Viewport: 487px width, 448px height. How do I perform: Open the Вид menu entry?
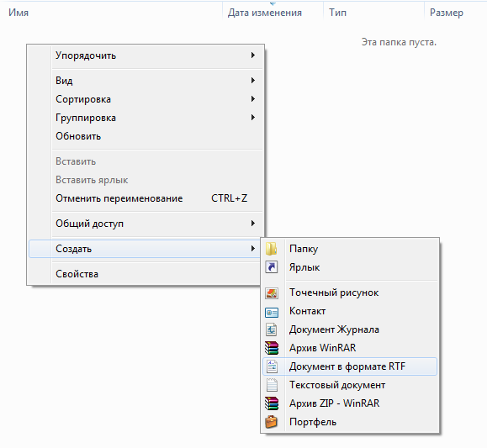click(146, 81)
